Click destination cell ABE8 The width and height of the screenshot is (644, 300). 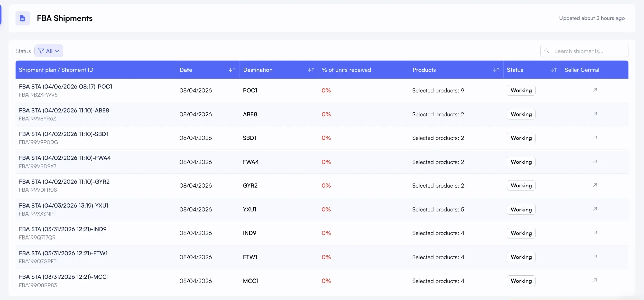(x=250, y=115)
